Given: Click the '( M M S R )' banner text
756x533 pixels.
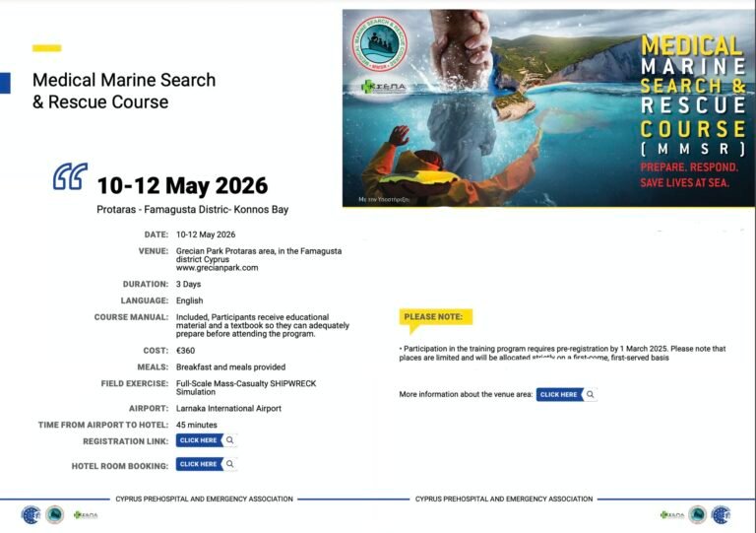Looking at the screenshot, I should point(693,150).
